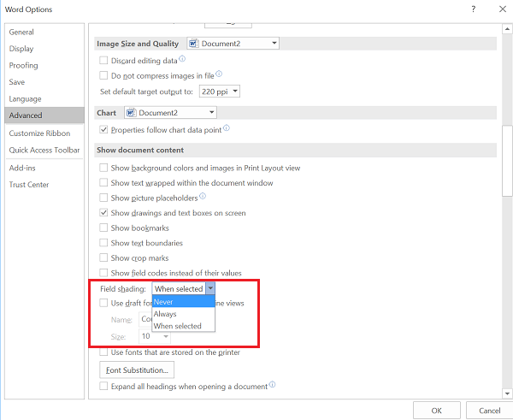
Task: Click info icon beside Expand all headings option
Action: pos(272,385)
